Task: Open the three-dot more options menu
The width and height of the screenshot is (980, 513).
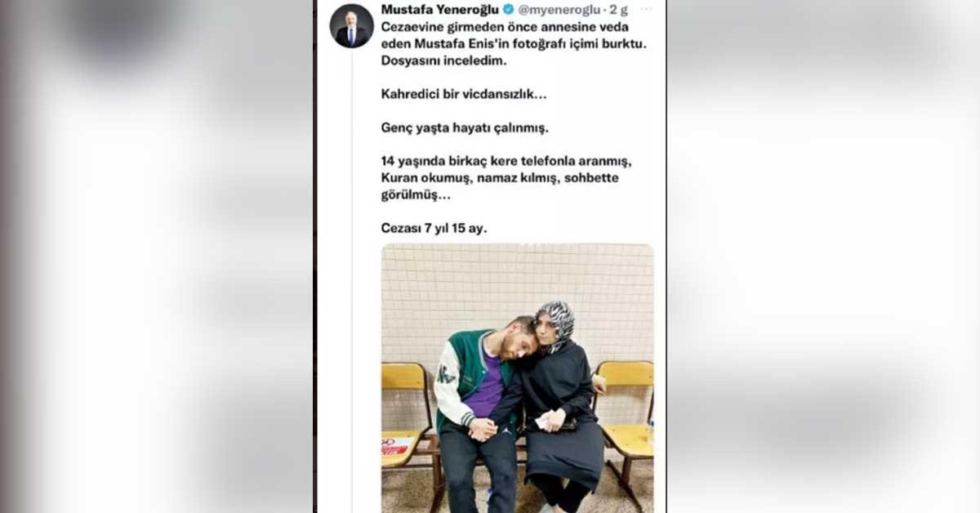Action: pyautogui.click(x=647, y=10)
